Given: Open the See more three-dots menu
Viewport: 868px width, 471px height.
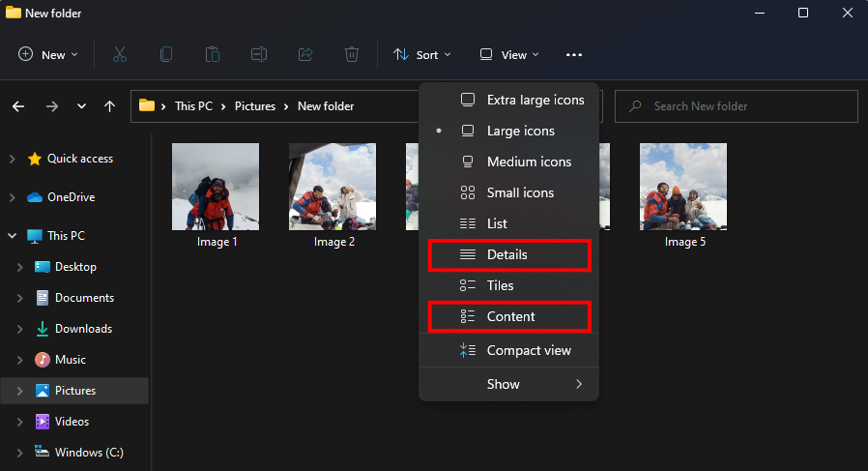Looking at the screenshot, I should [574, 55].
